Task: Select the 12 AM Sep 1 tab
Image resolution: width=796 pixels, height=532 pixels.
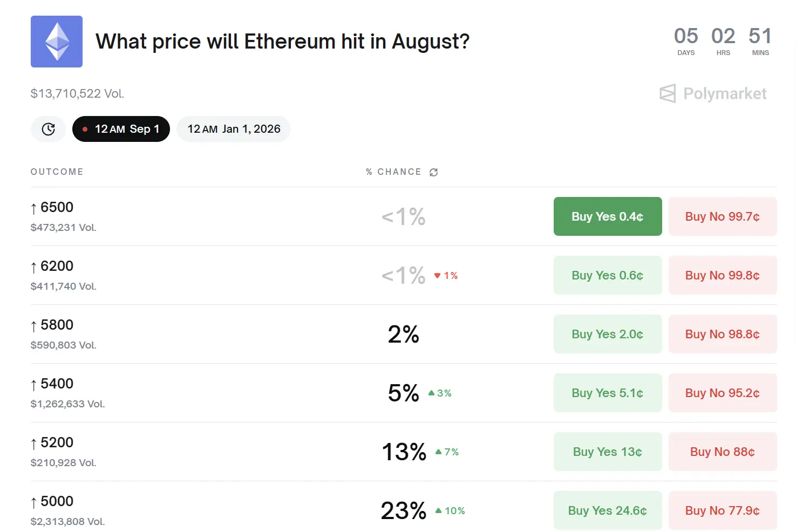Action: (x=121, y=129)
